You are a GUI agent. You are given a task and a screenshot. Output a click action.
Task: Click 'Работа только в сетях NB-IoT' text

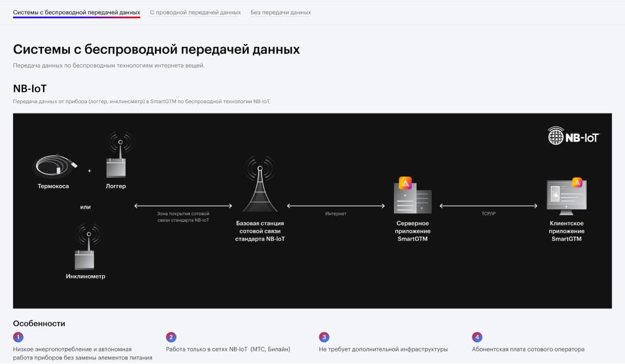coord(228,349)
